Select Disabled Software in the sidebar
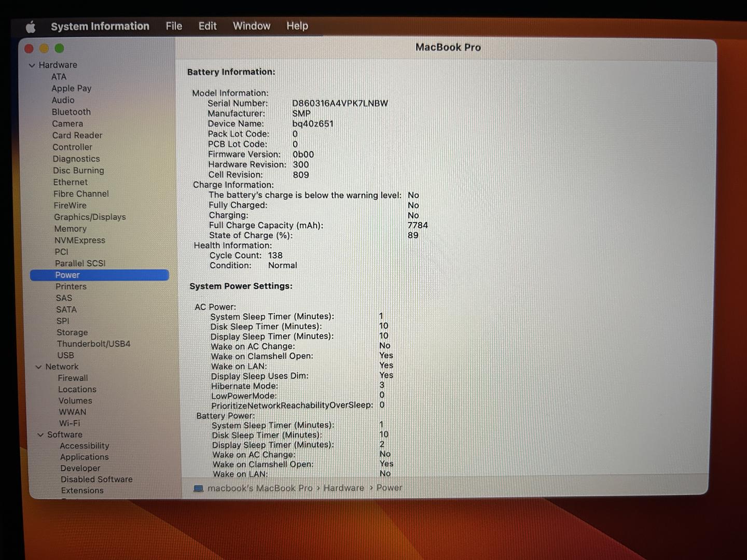This screenshot has height=560, width=747. pos(96,480)
